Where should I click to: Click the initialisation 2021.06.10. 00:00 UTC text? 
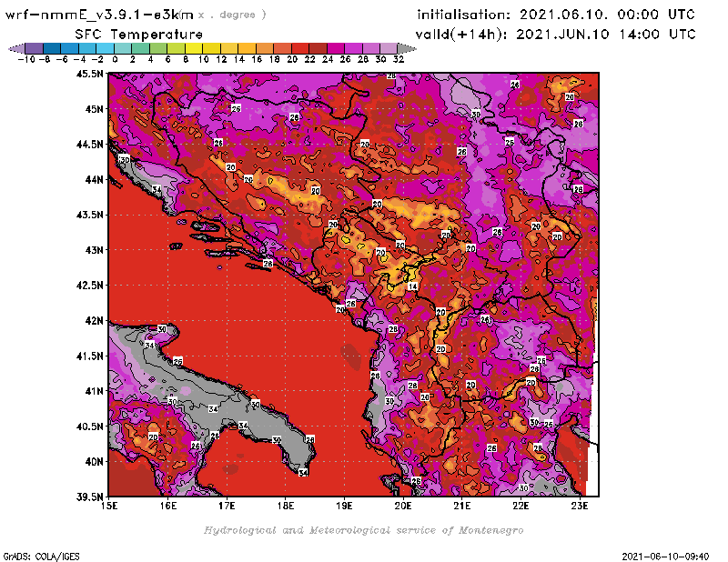point(556,15)
